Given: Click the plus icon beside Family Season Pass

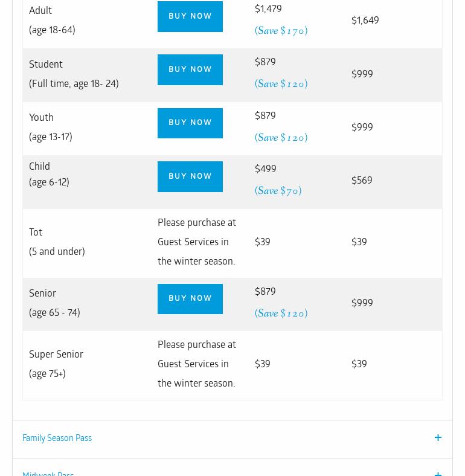Looking at the screenshot, I should tap(438, 438).
